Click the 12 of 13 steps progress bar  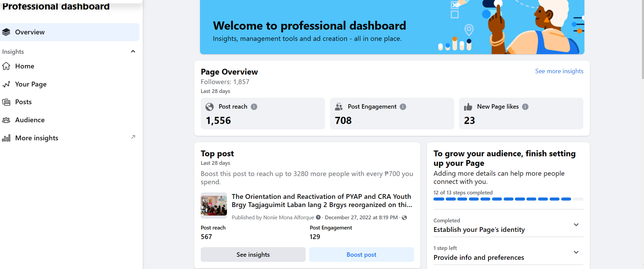tap(508, 199)
